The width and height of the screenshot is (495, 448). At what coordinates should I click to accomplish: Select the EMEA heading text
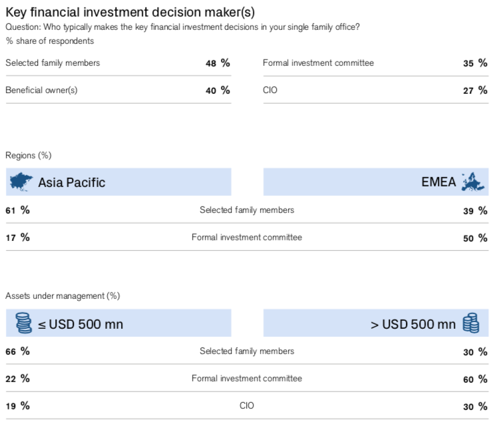coord(439,182)
